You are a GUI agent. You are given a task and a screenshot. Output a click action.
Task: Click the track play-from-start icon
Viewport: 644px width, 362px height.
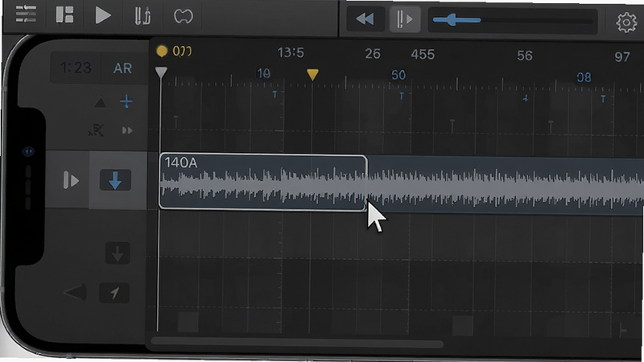(71, 180)
